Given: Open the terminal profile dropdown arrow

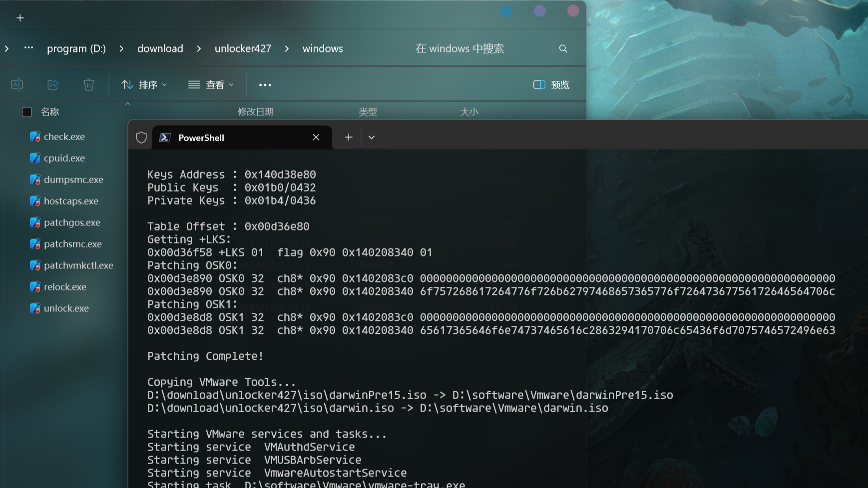Looking at the screenshot, I should click(x=372, y=137).
